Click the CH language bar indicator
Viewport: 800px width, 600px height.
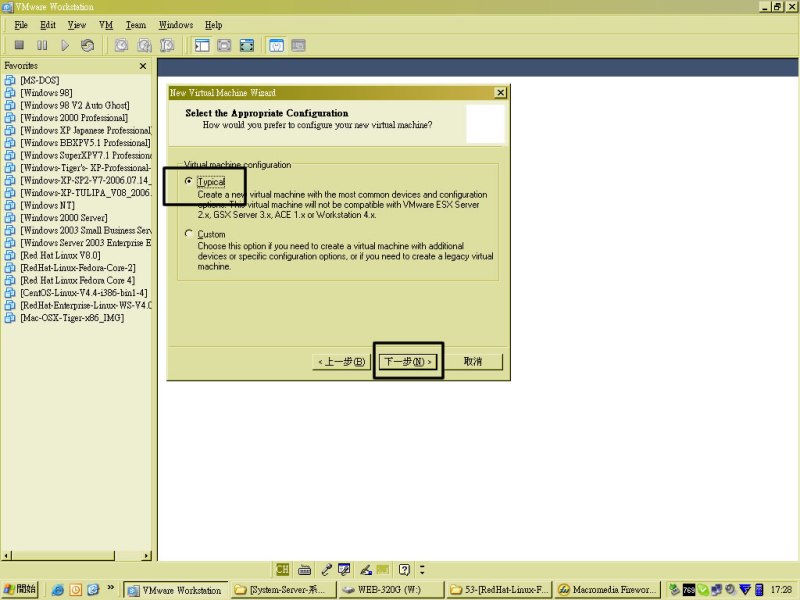coord(282,569)
